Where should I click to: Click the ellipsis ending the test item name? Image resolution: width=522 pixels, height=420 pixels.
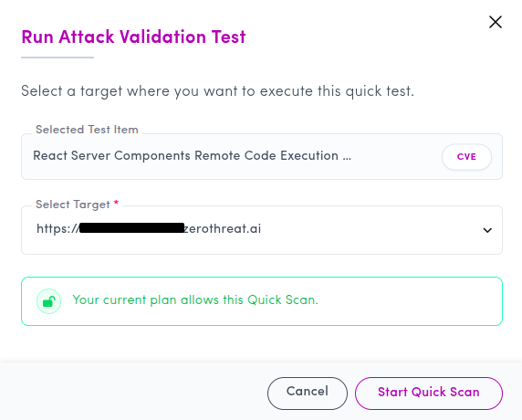click(x=347, y=158)
